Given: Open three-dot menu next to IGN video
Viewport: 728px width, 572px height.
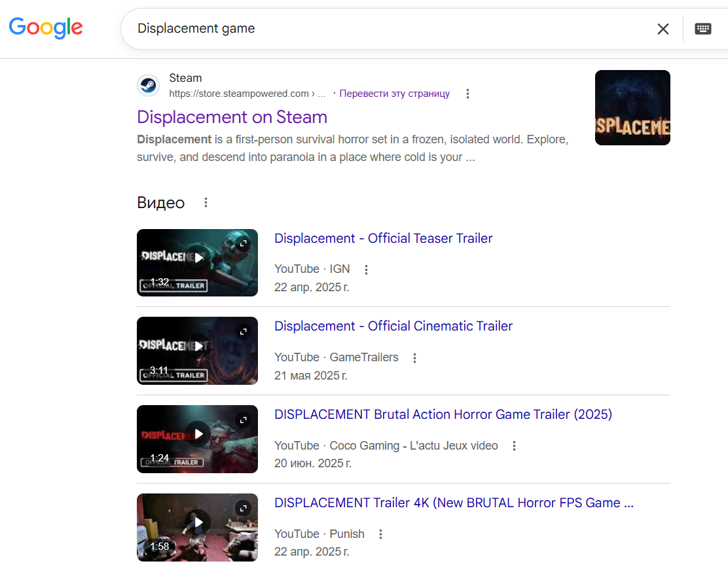Looking at the screenshot, I should click(x=367, y=270).
